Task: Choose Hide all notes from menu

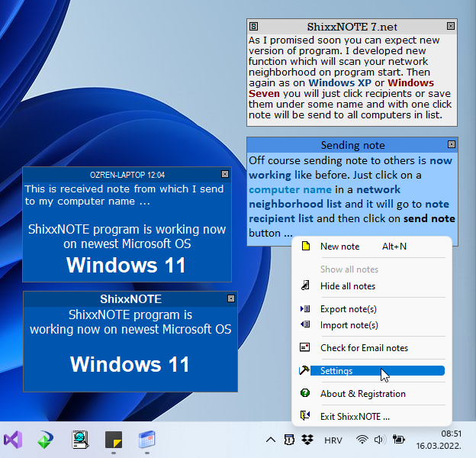Action: (372, 285)
